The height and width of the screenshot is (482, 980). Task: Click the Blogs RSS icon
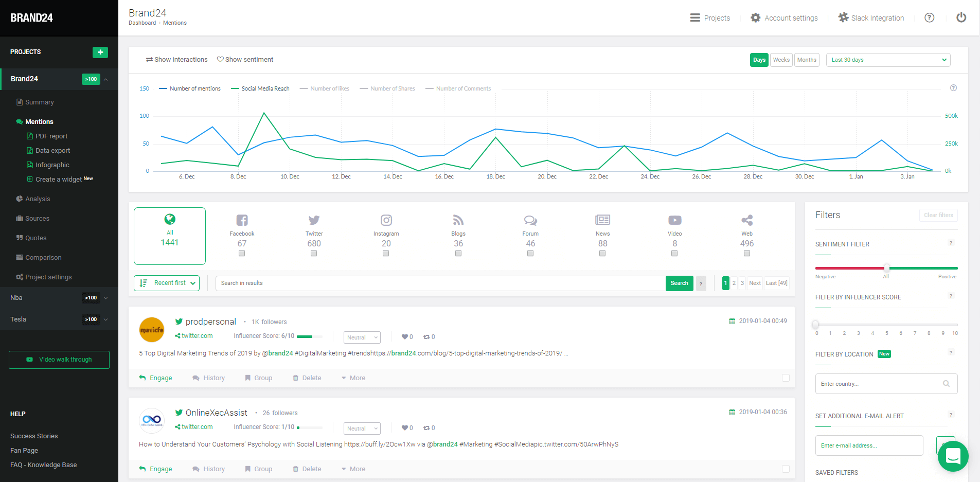(x=458, y=220)
